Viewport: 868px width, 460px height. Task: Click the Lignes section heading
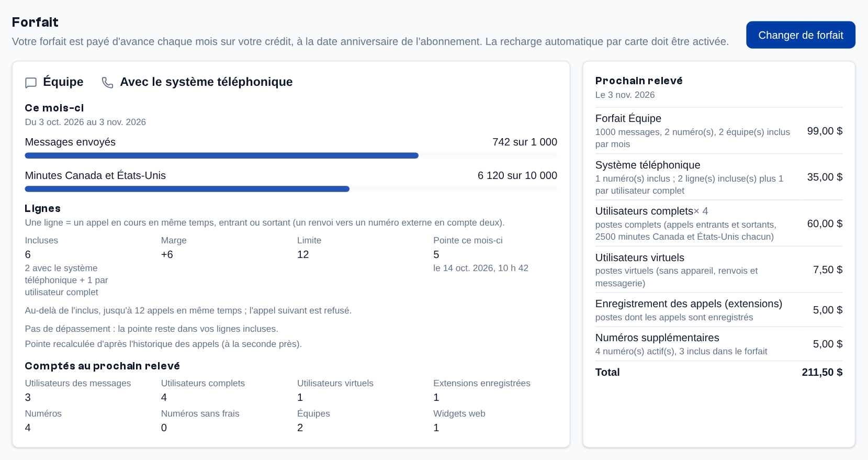click(43, 208)
